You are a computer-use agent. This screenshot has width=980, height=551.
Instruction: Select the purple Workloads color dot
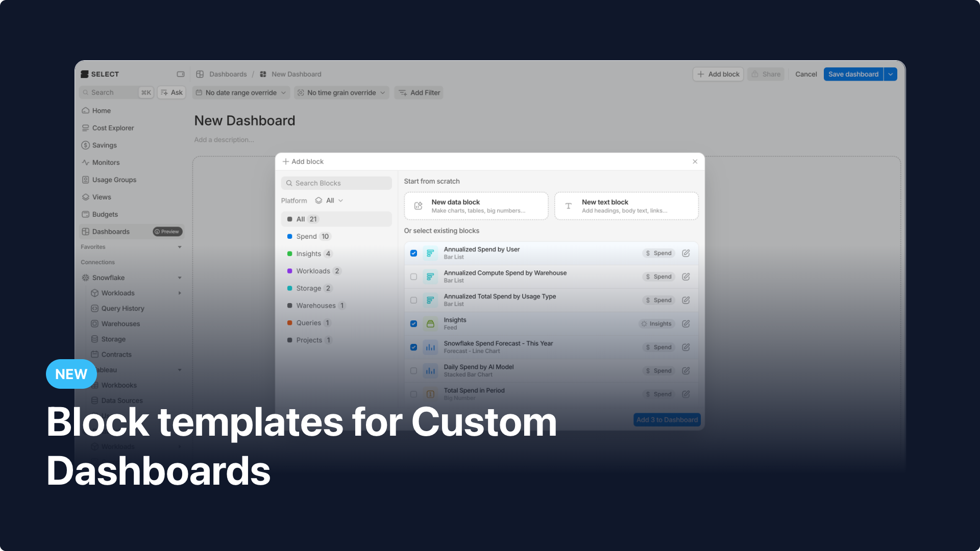pos(289,271)
